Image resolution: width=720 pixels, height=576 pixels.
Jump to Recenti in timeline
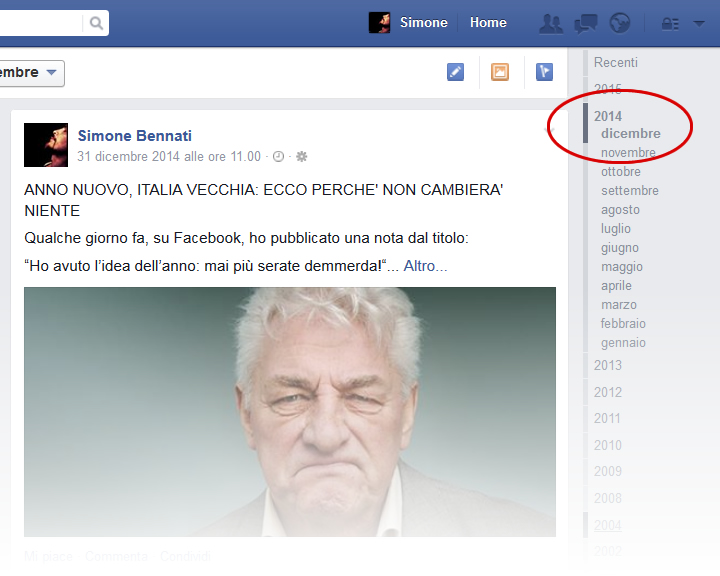pyautogui.click(x=615, y=62)
